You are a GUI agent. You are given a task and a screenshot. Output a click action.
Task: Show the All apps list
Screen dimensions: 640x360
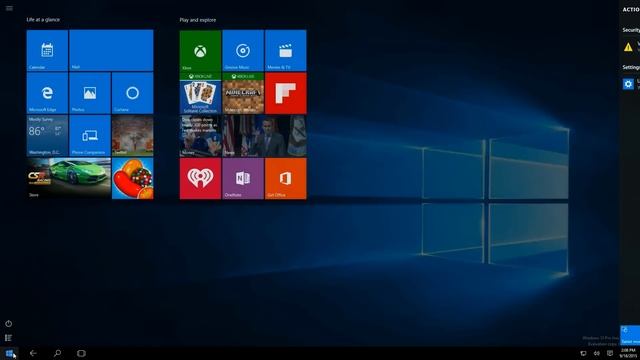coord(9,338)
